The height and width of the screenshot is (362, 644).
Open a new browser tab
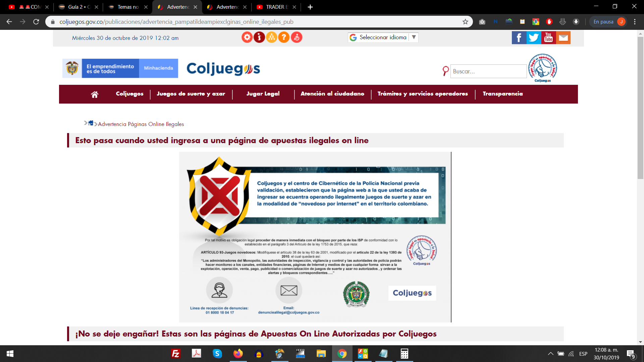(x=310, y=7)
